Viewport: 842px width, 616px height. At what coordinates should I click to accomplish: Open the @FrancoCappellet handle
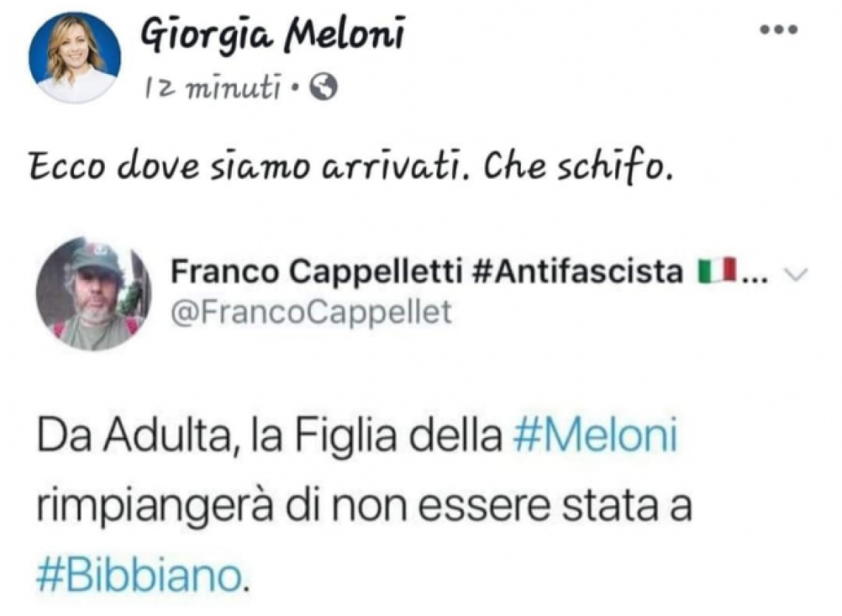click(x=310, y=312)
